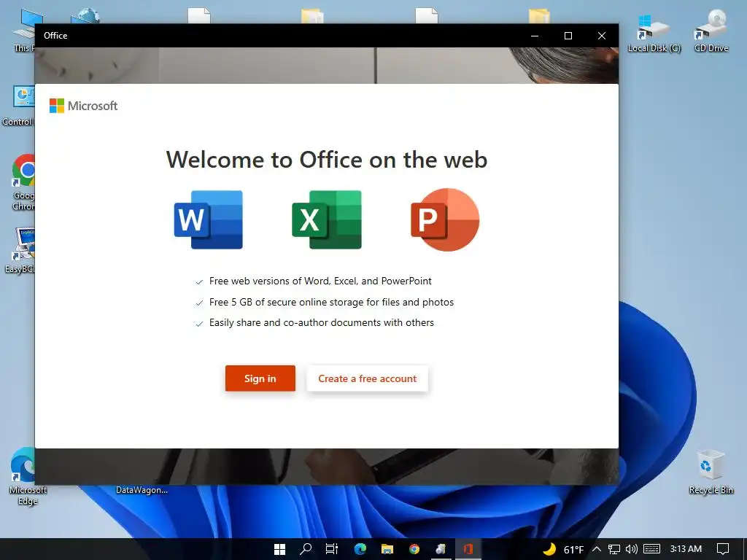
Task: Click the PowerPoint app icon
Action: tap(445, 219)
